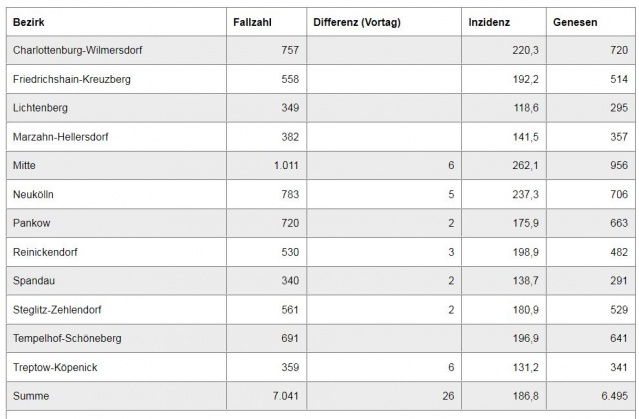The width and height of the screenshot is (639, 419).
Task: Click the Tempelhof-Schöneberg row label
Action: (68, 339)
